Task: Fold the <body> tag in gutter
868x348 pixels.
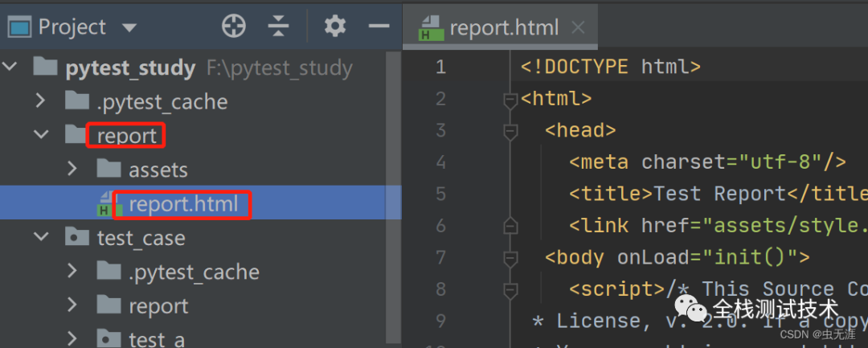Action: click(510, 258)
